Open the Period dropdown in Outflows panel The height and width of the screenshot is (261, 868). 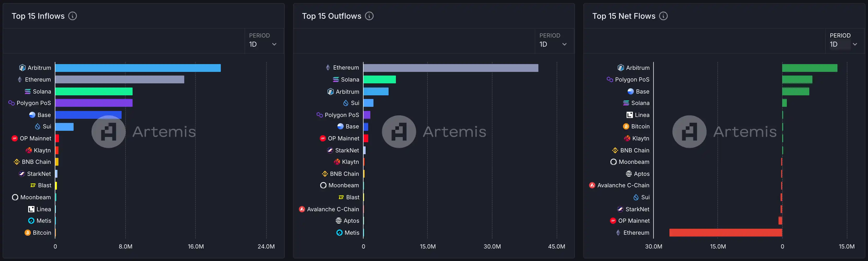point(553,44)
